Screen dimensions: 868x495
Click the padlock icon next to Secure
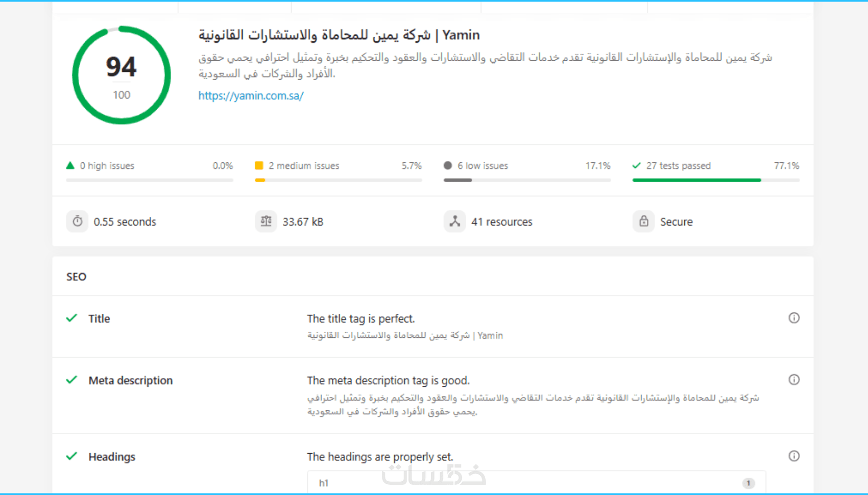coord(643,221)
